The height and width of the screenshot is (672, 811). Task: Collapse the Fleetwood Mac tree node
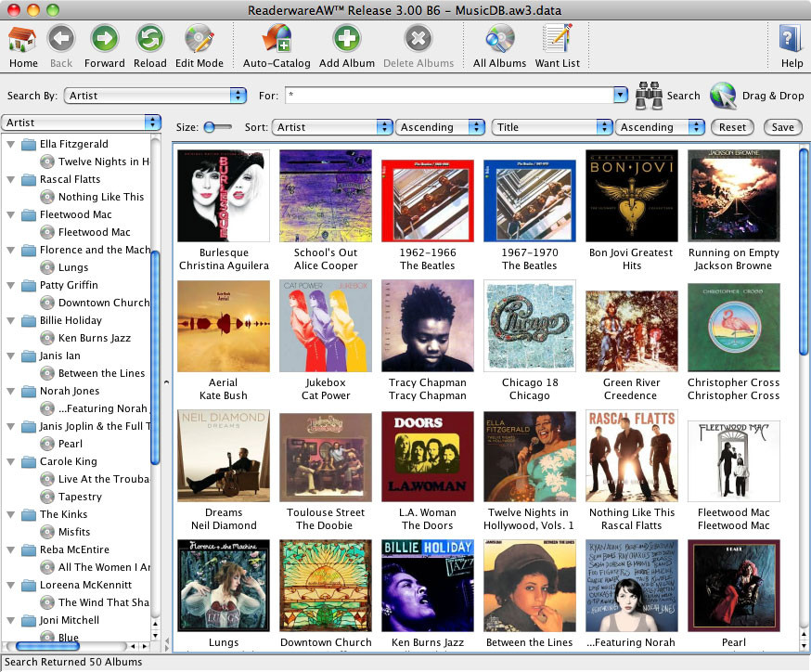point(10,214)
